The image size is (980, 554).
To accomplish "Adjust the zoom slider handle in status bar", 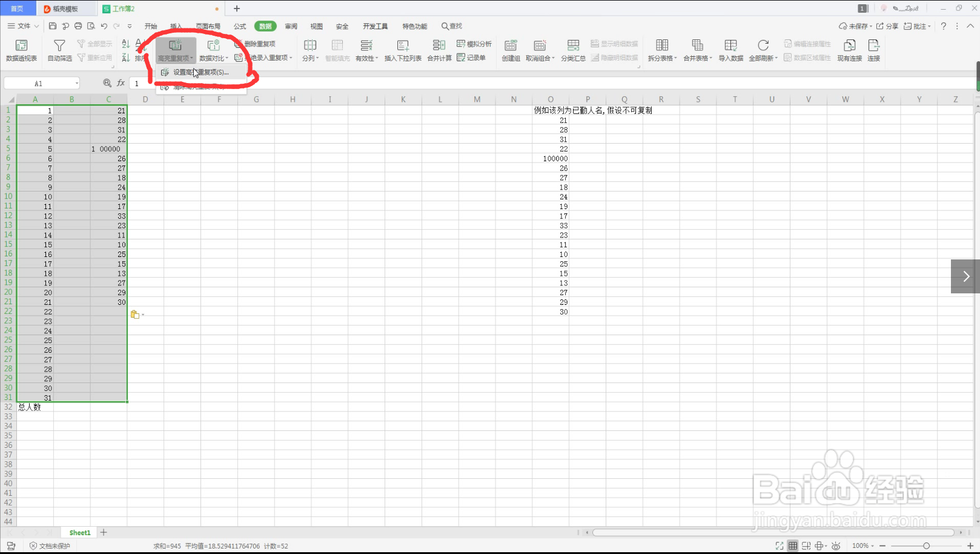I will (926, 546).
